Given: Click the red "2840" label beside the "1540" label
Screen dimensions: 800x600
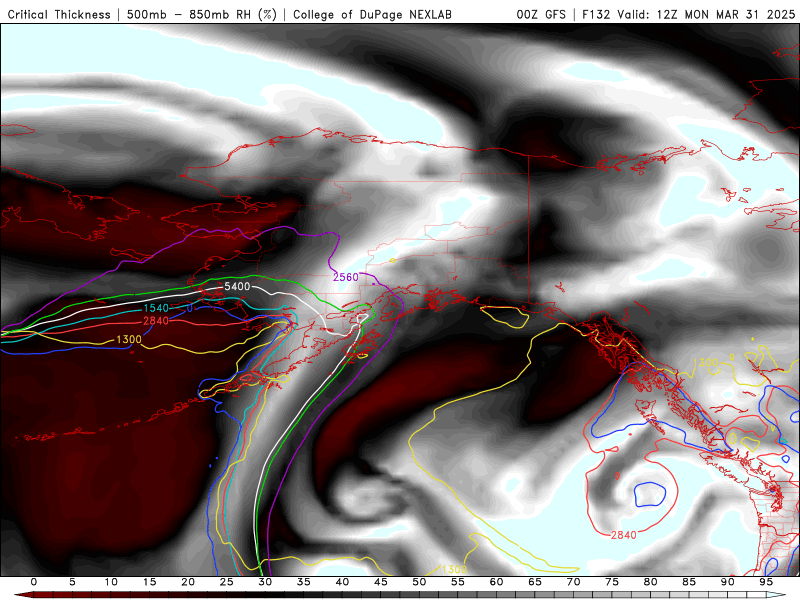Looking at the screenshot, I should click(x=156, y=321).
